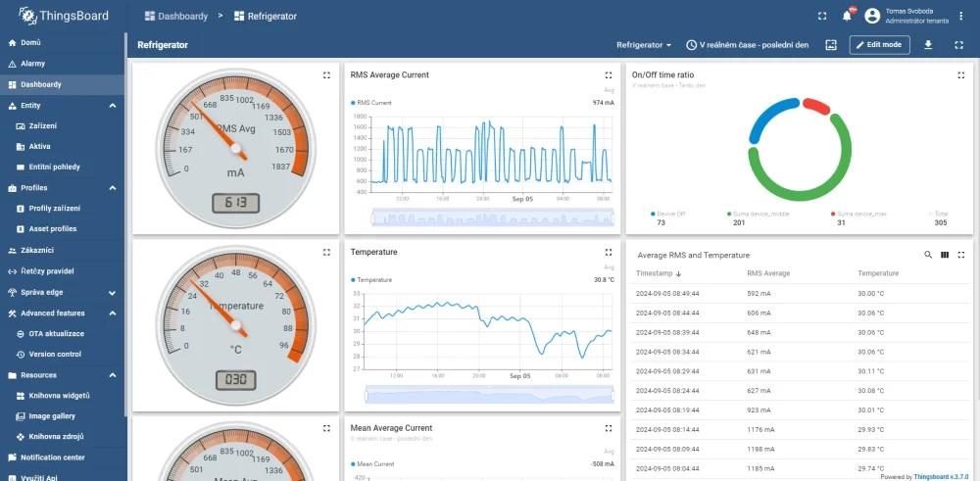
Task: Open Entitní pohledy in the sidebar
Action: click(x=63, y=168)
